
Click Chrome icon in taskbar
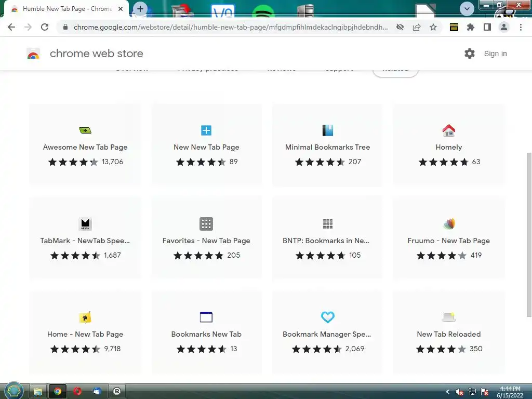point(58,392)
